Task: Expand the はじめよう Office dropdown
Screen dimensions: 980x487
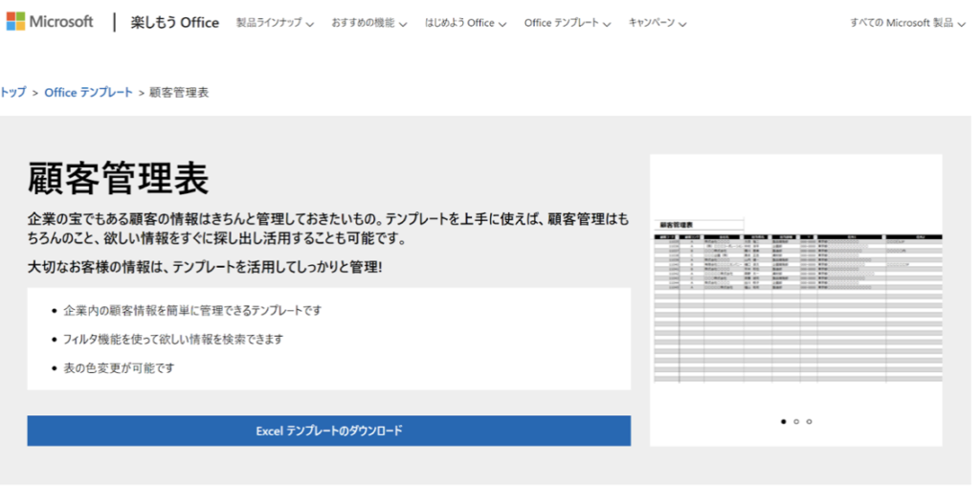Action: [x=465, y=23]
